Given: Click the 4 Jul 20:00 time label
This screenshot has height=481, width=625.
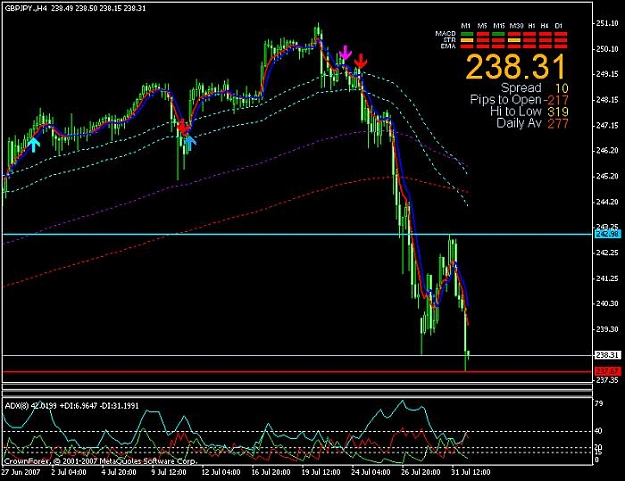Looking at the screenshot, I should click(118, 472).
